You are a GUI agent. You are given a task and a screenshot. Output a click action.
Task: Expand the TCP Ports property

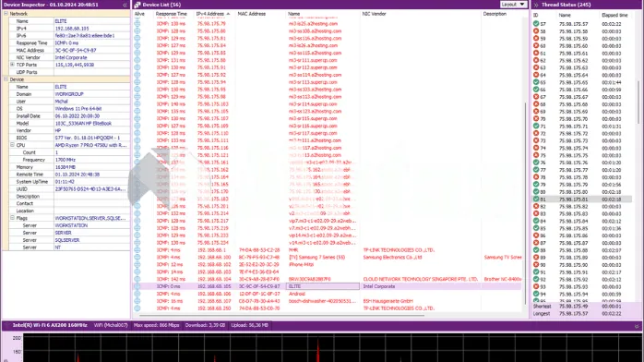point(12,65)
